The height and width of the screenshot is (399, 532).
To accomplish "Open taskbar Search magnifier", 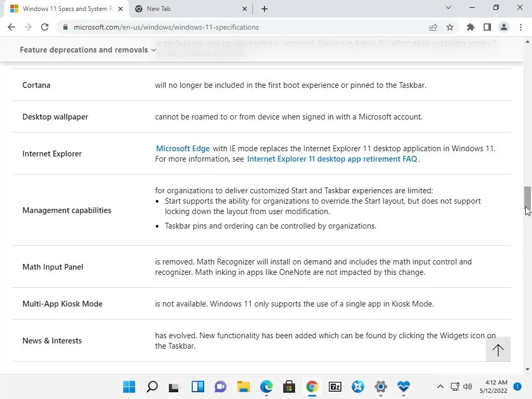I will pyautogui.click(x=152, y=387).
